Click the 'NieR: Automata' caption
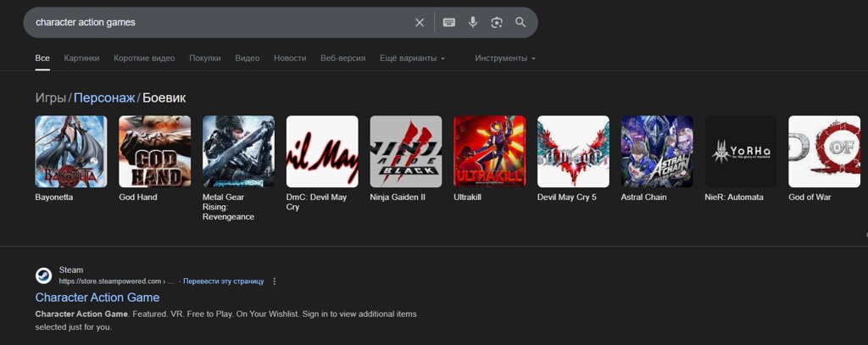This screenshot has height=345, width=868. pos(734,198)
